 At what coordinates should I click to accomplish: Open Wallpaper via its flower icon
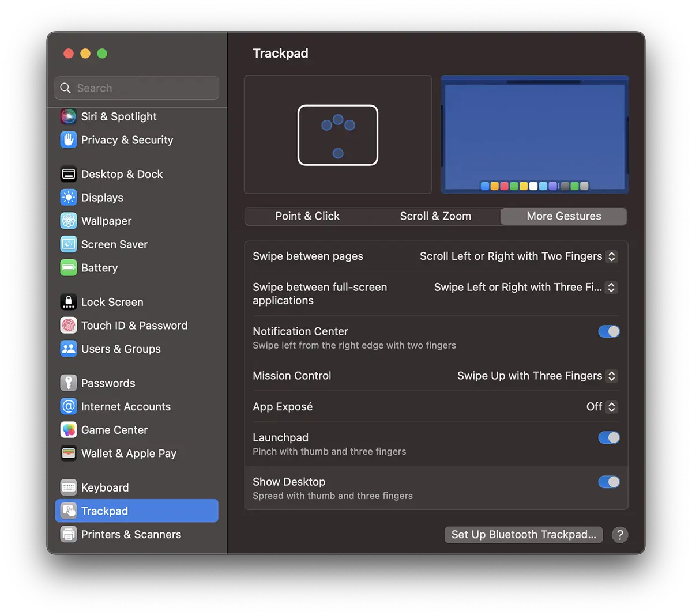[69, 221]
